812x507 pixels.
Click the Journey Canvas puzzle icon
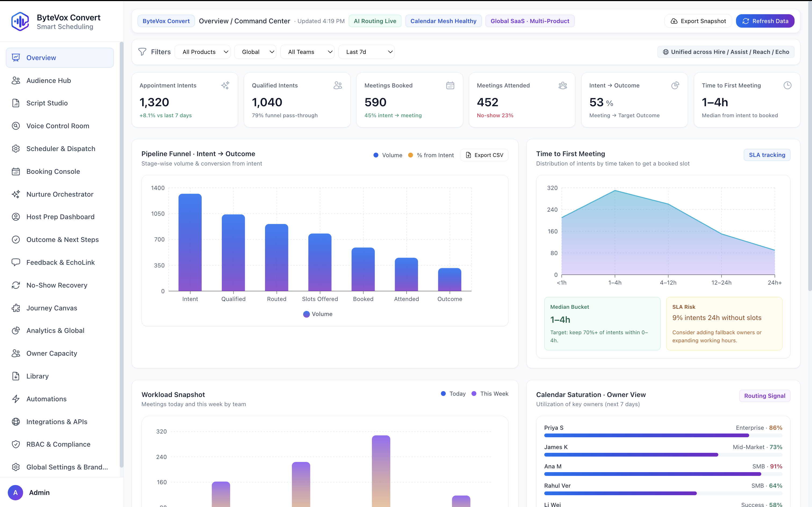[x=16, y=308]
